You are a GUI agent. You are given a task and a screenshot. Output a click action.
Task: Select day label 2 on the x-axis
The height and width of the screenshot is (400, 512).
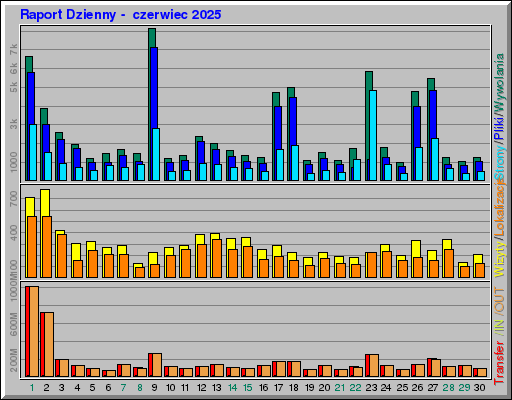(46, 388)
